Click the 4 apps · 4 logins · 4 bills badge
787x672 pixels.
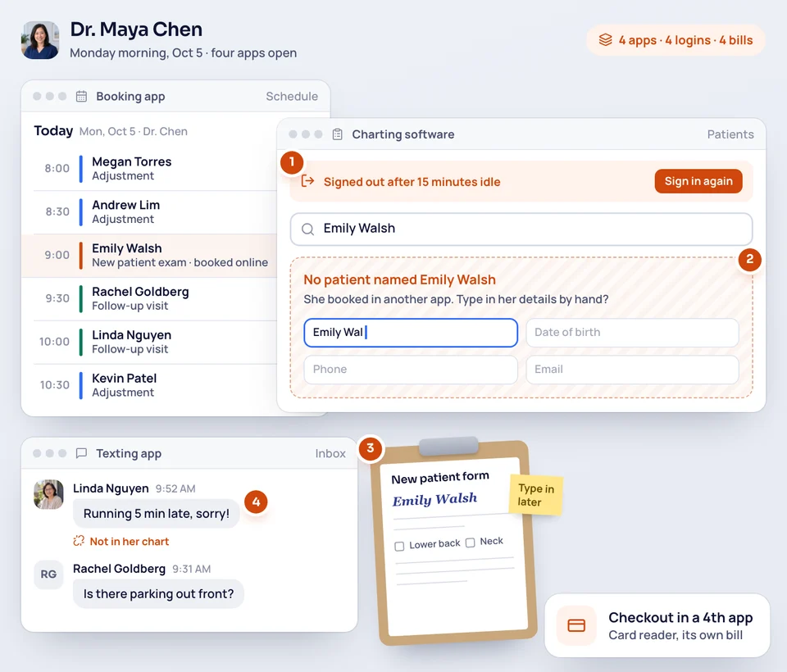(x=676, y=40)
